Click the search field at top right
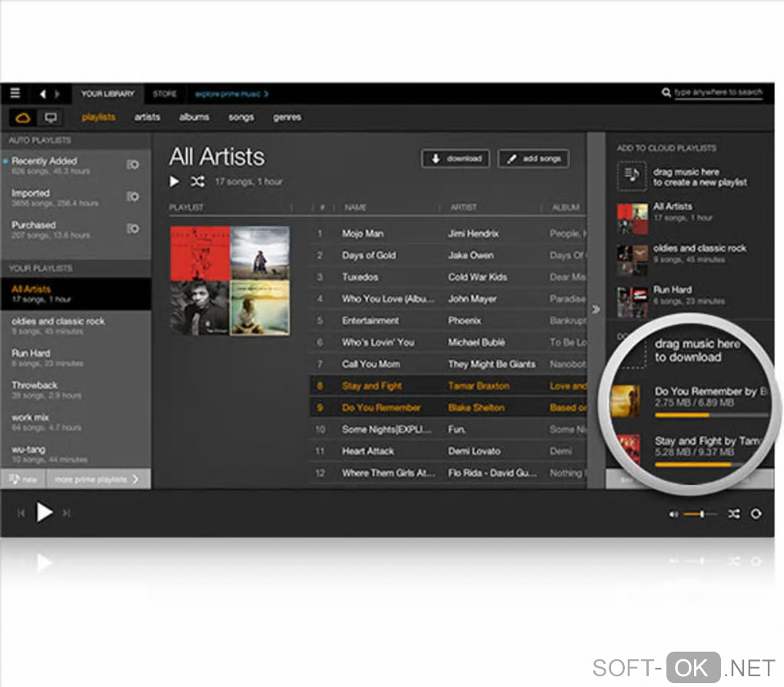Viewport: 784px width, 687px height. point(719,92)
